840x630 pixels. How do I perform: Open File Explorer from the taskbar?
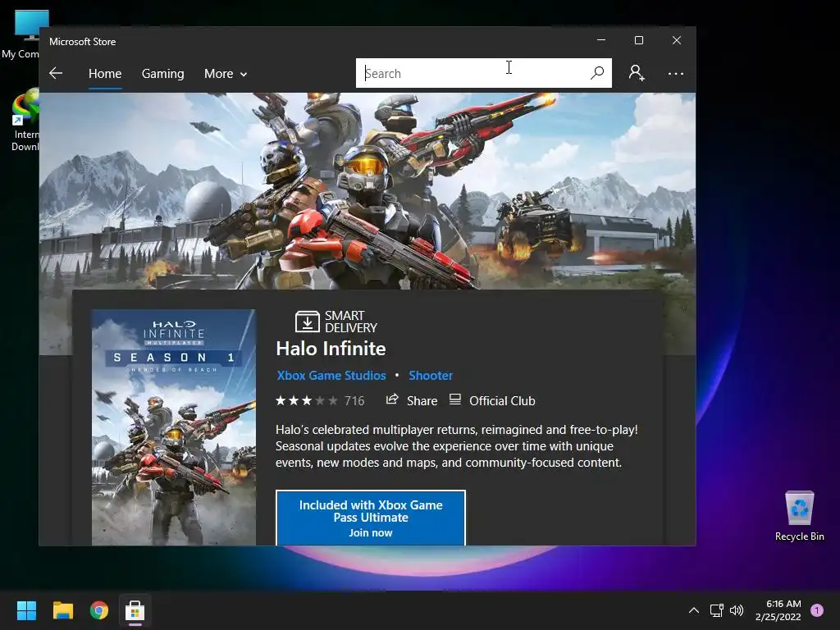62,610
